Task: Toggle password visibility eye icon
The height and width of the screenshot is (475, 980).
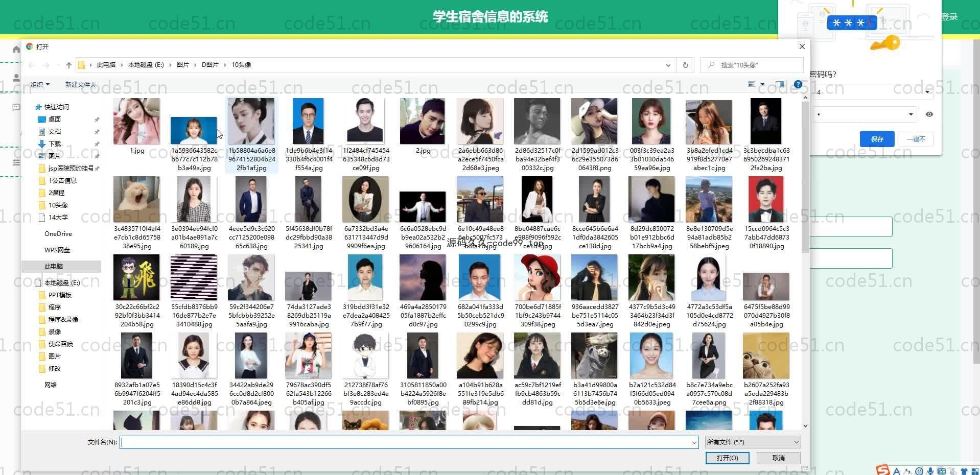Action: (x=929, y=114)
